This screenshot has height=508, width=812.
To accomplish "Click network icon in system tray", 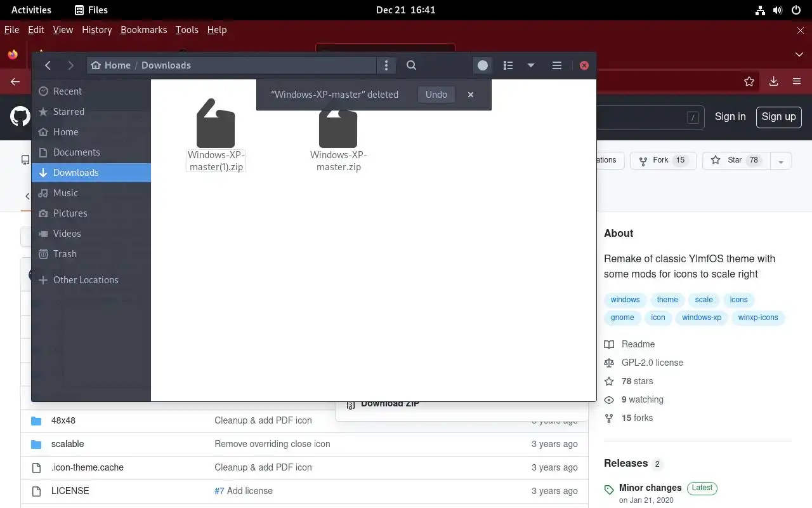I will [x=760, y=10].
